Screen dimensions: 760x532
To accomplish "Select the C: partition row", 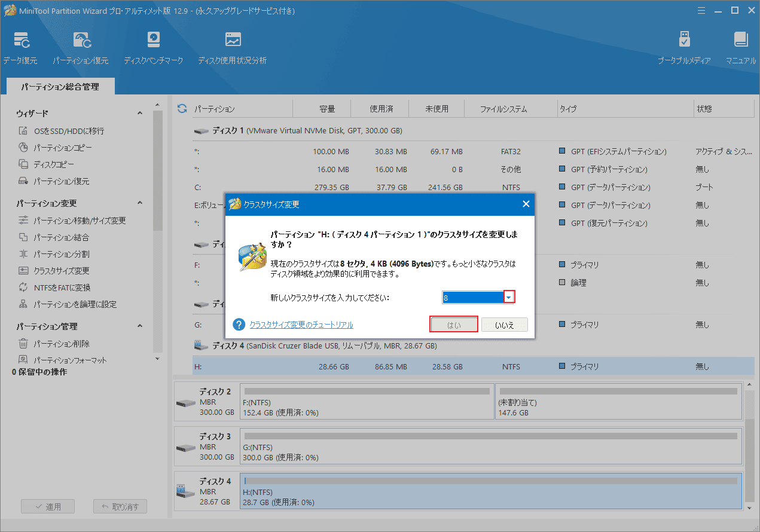I will (473, 187).
